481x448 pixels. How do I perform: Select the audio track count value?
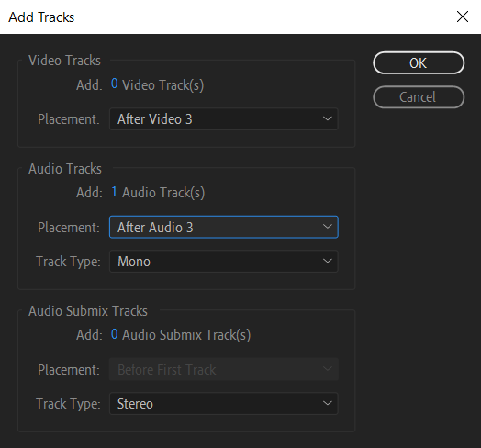pyautogui.click(x=114, y=192)
